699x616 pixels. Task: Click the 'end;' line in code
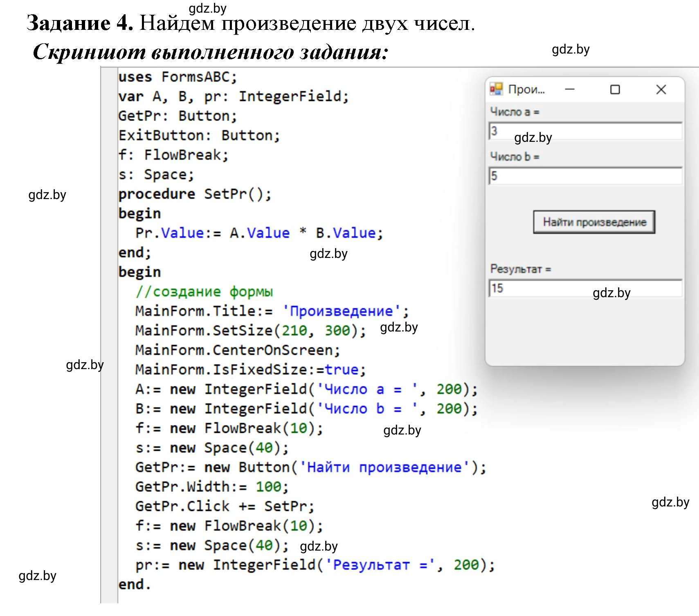click(135, 253)
